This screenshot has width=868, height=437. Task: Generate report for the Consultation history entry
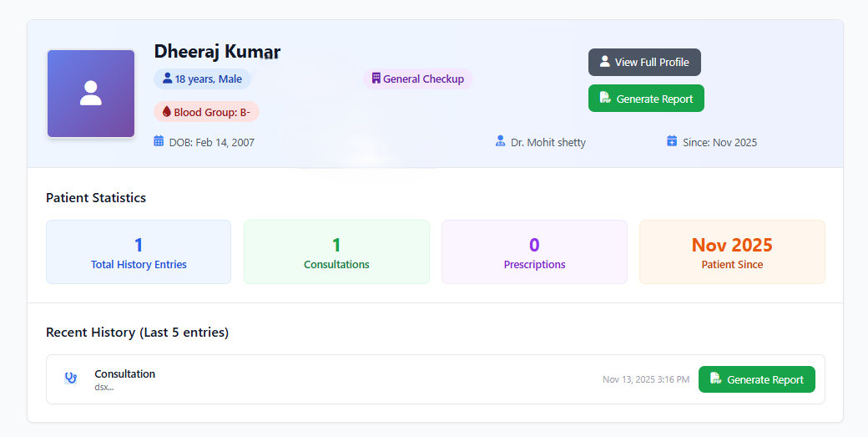click(756, 379)
